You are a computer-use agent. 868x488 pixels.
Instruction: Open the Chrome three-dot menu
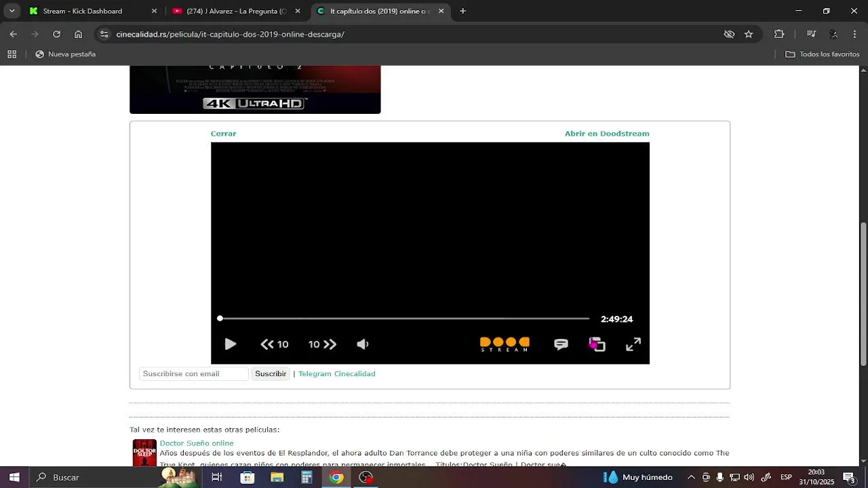[854, 34]
